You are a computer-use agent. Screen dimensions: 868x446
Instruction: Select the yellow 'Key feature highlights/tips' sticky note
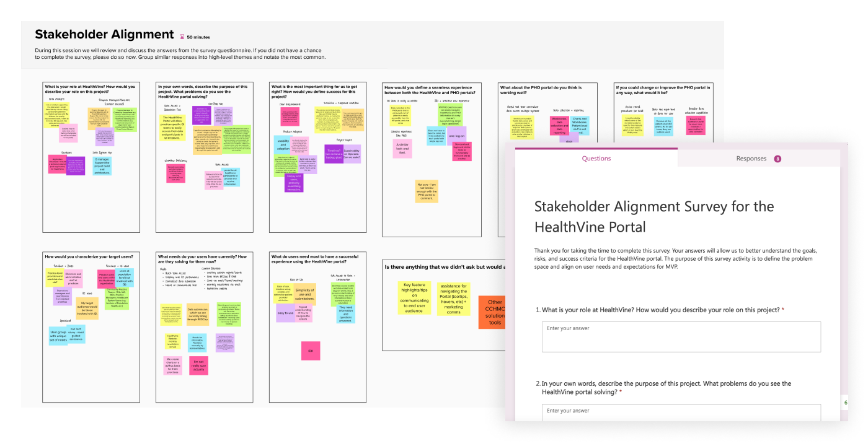click(x=414, y=297)
